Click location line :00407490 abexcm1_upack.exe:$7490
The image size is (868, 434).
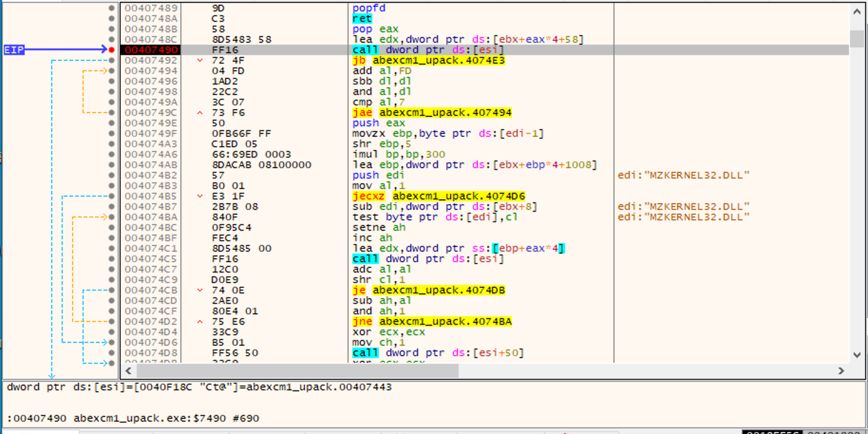(x=132, y=418)
